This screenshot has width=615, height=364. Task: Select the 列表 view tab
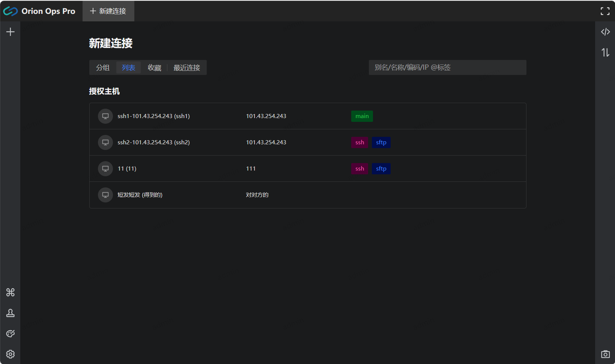coord(128,67)
